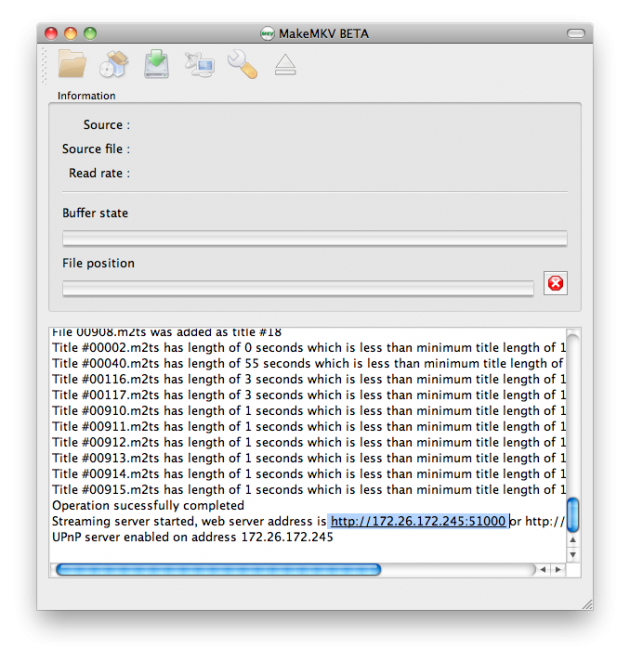630x661 pixels.
Task: Click the log scroll up arrow
Action: [573, 540]
